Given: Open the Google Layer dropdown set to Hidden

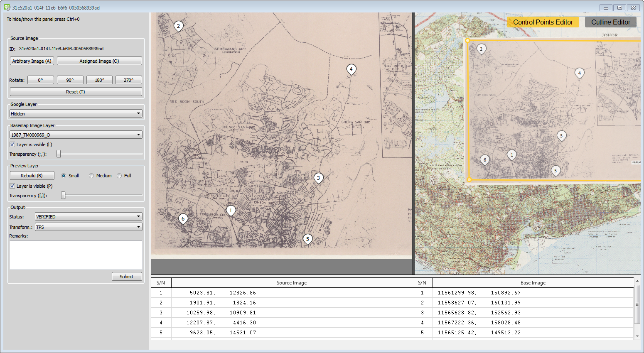Looking at the screenshot, I should click(x=76, y=113).
